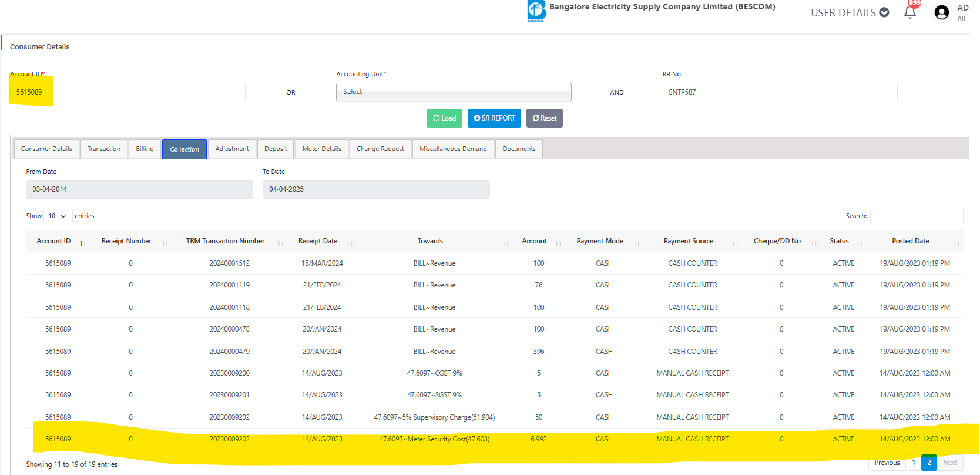Select page 2 in pagination
Image resolution: width=980 pixels, height=475 pixels.
pos(929,463)
